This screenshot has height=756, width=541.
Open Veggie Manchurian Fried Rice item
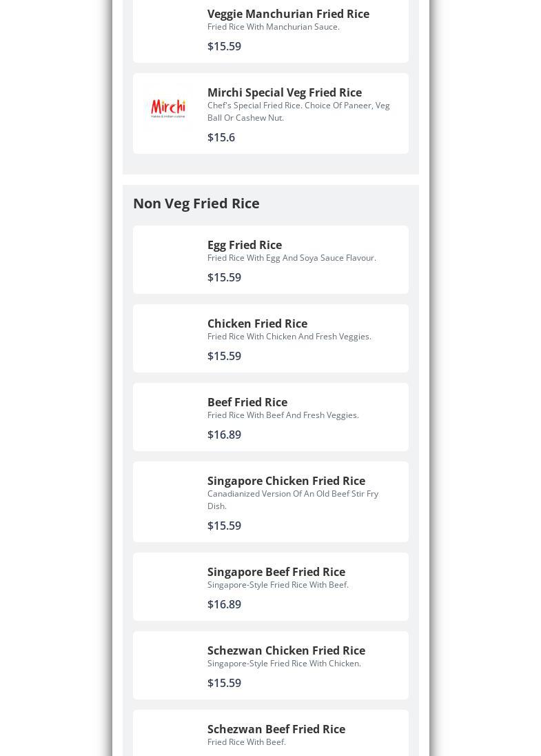pos(288,14)
